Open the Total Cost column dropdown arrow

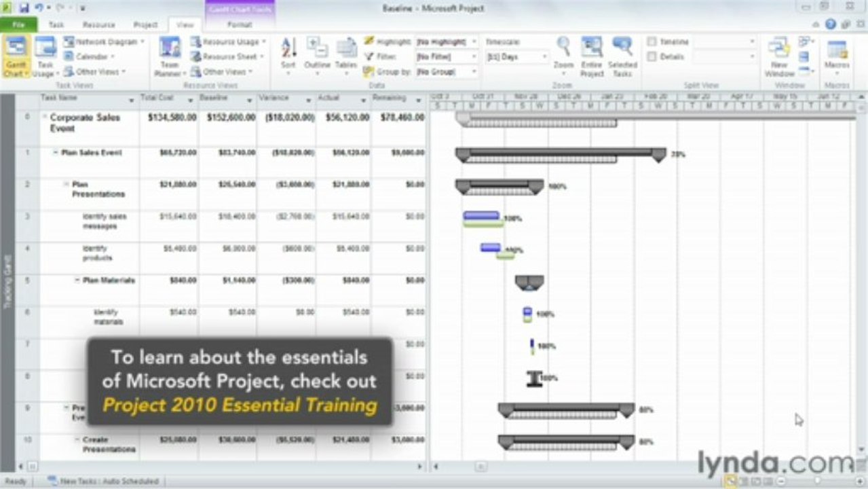pos(191,101)
